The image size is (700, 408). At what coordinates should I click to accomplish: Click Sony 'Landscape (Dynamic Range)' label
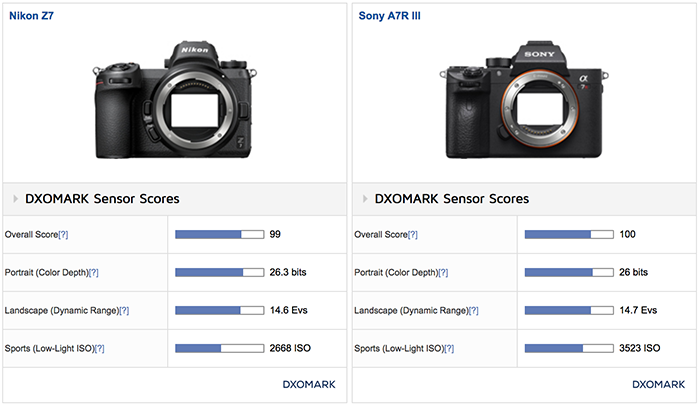click(411, 311)
